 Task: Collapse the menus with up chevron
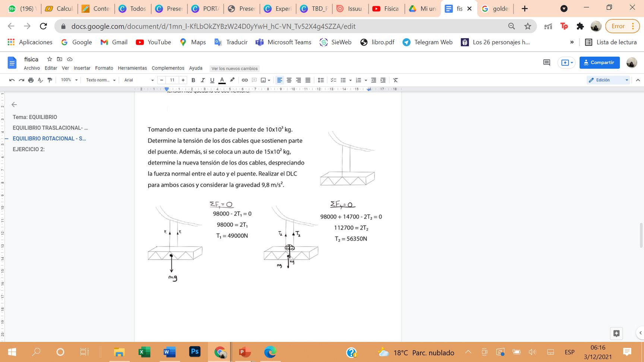(638, 80)
